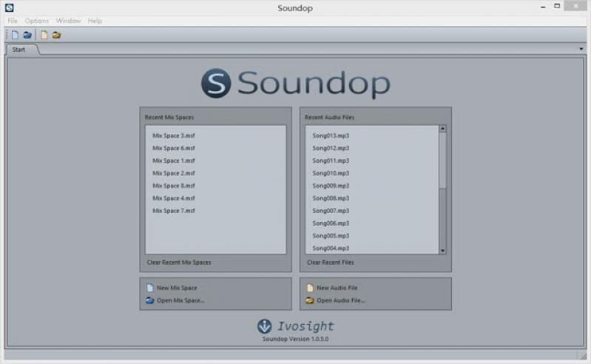Open Song006.mp3 from recent files
Screen dimensions: 591x364
pos(331,223)
